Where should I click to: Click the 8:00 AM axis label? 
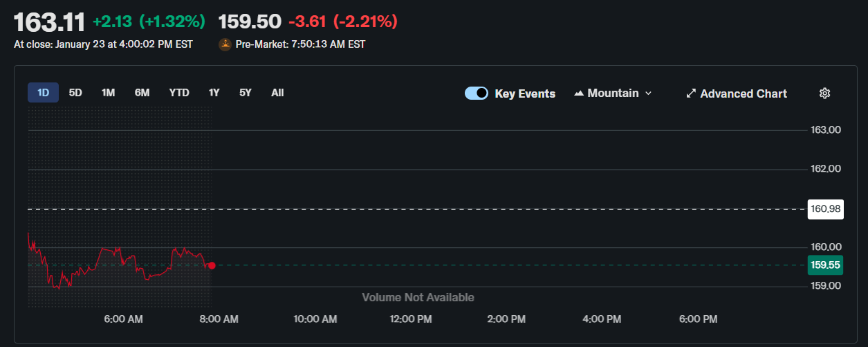[219, 319]
